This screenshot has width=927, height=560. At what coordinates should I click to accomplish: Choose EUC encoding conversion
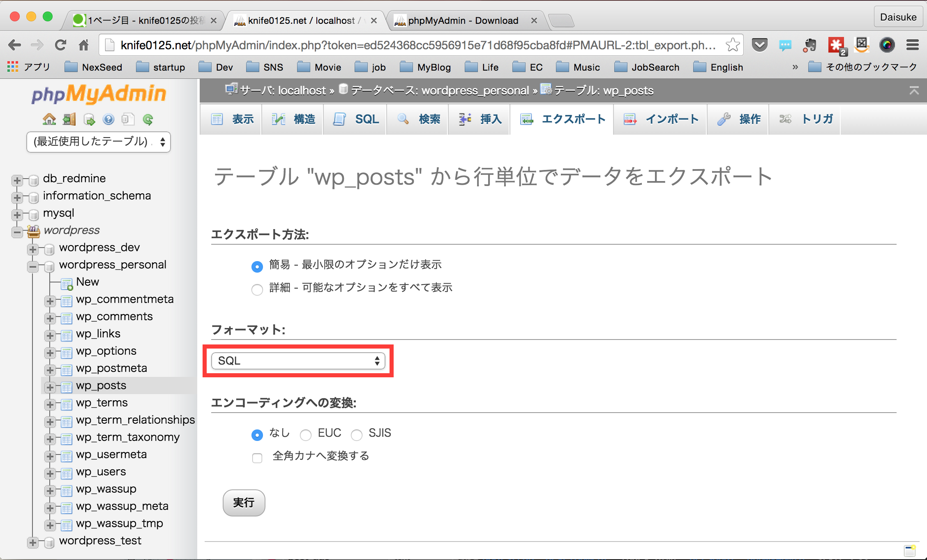306,435
